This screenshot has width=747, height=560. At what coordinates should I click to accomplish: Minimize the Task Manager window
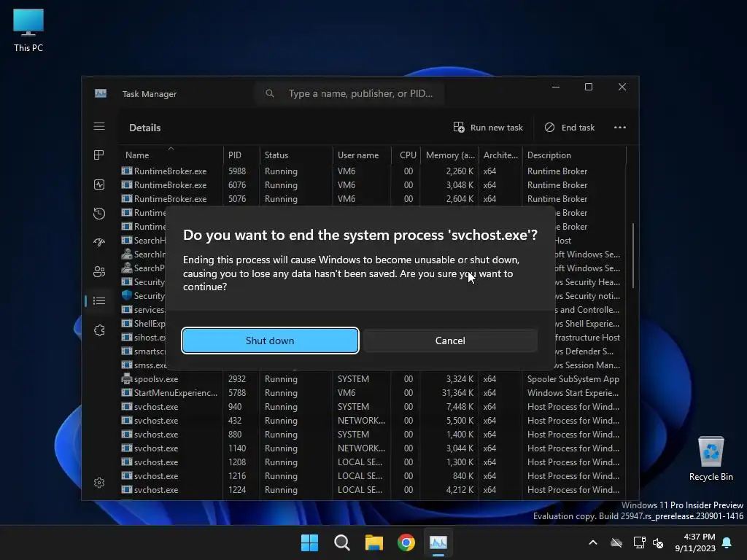point(556,87)
